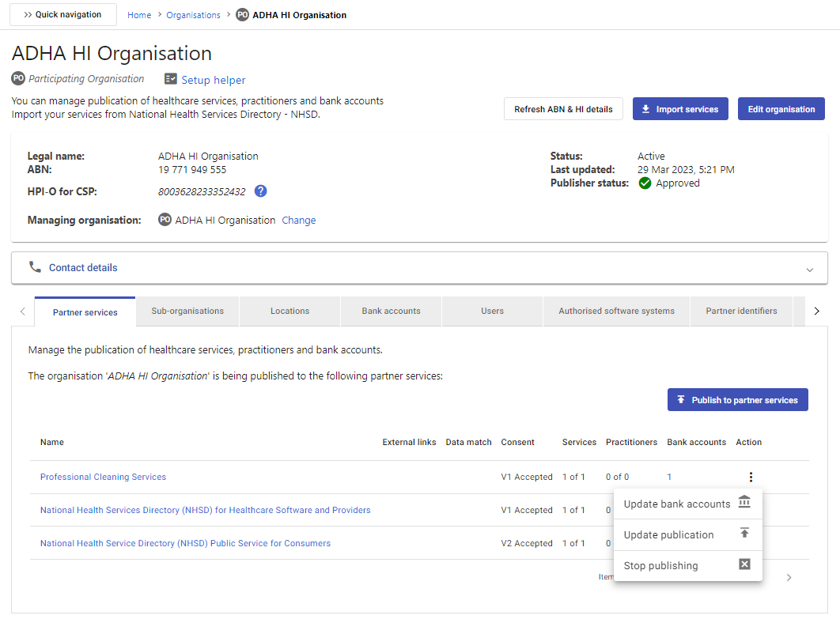Image resolution: width=840 pixels, height=619 pixels.
Task: Open the Setup helper link
Action: (x=214, y=80)
